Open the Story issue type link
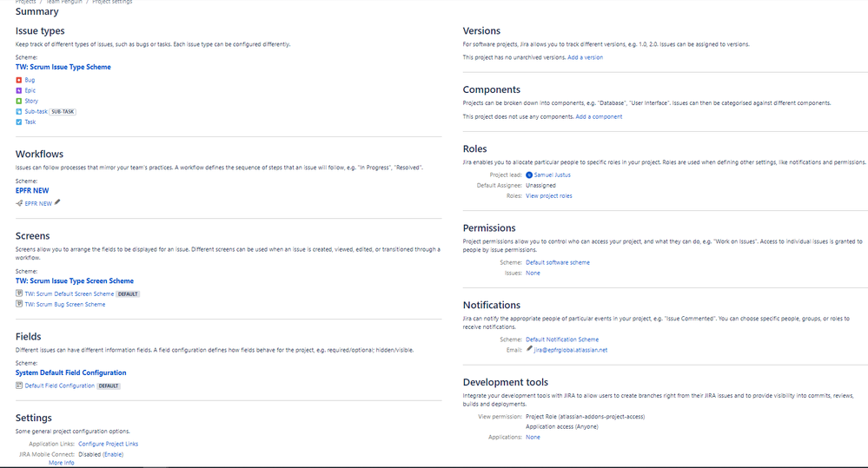 click(31, 102)
